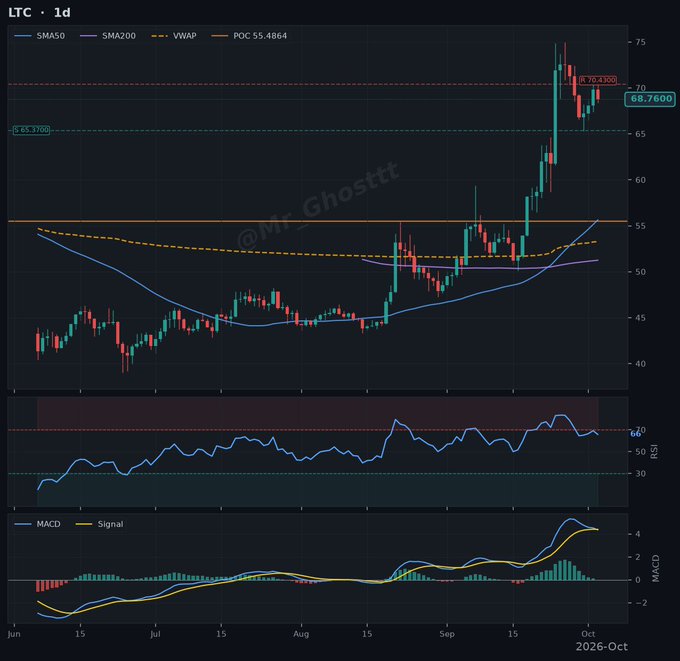Select the POC 55.4864 legend entry
This screenshot has height=661, width=680.
249,36
